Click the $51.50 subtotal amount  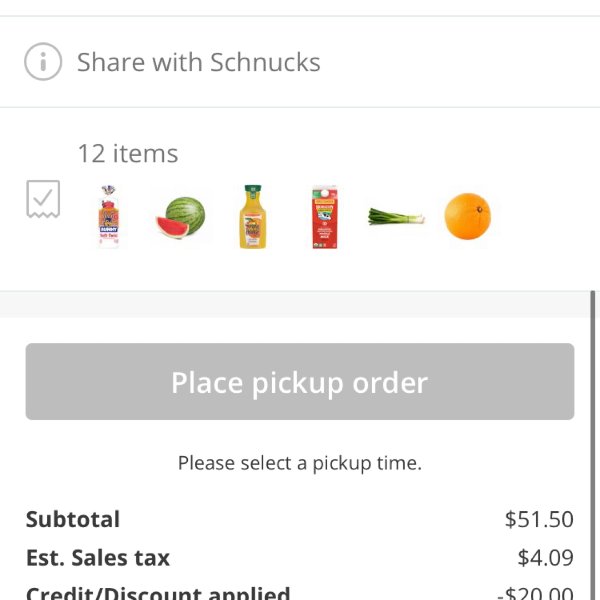click(539, 519)
